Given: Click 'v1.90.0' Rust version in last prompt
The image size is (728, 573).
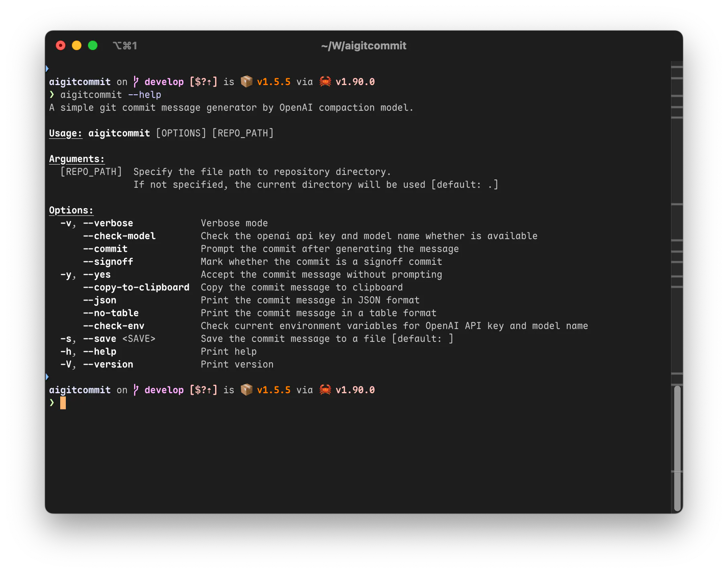Looking at the screenshot, I should 355,390.
